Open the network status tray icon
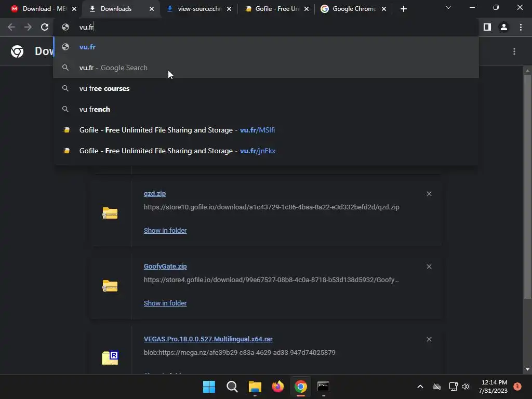Image resolution: width=532 pixels, height=399 pixels. pos(453,387)
